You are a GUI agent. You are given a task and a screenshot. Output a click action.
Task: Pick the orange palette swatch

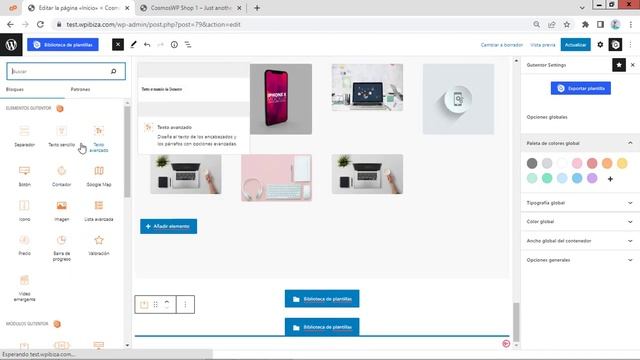(607, 163)
